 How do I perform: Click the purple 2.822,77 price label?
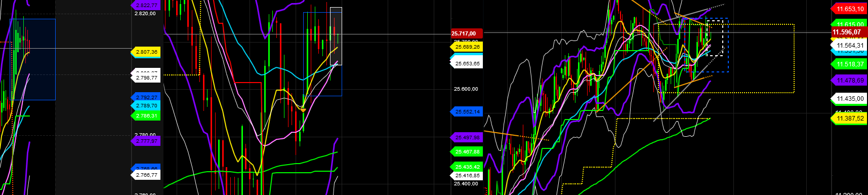pos(146,5)
